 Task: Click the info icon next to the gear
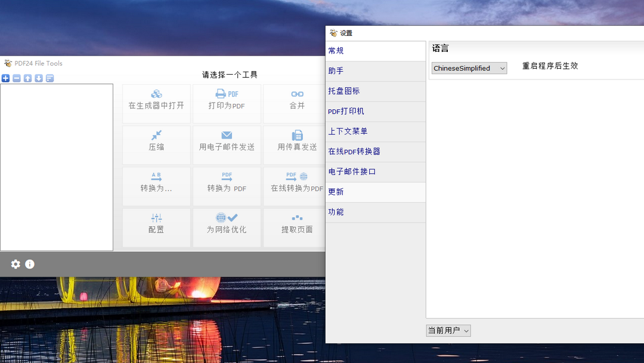point(29,264)
